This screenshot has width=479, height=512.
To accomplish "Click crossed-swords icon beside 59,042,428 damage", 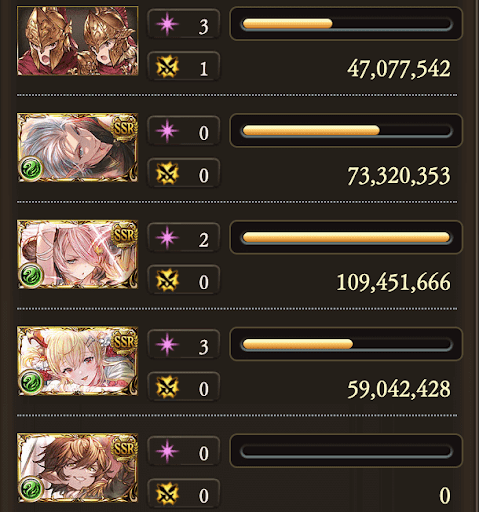I will 167,387.
